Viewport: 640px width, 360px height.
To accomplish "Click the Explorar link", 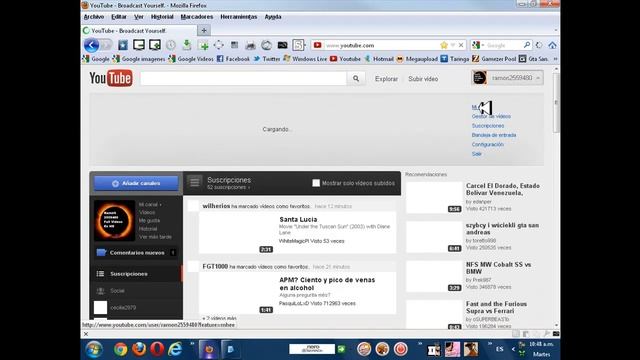I will click(x=386, y=79).
